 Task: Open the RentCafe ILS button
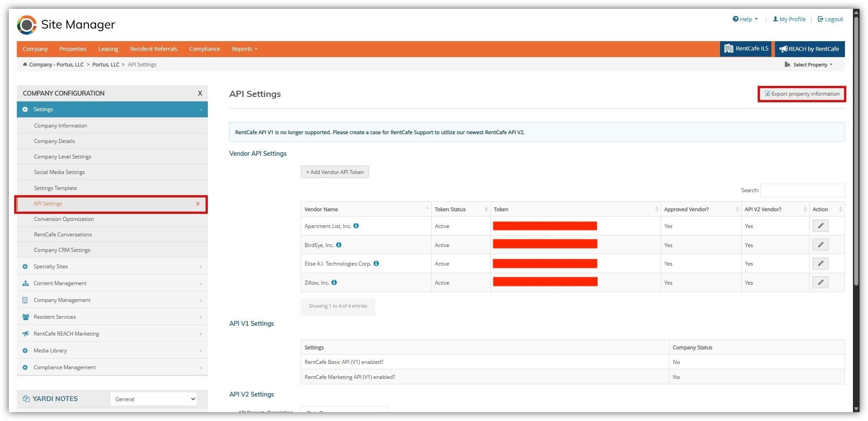(x=746, y=49)
